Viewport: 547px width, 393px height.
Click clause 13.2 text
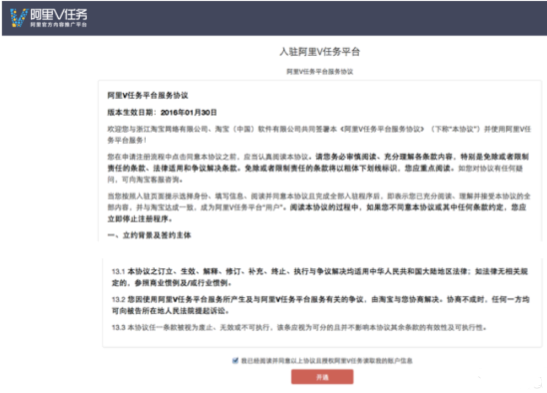(x=320, y=305)
